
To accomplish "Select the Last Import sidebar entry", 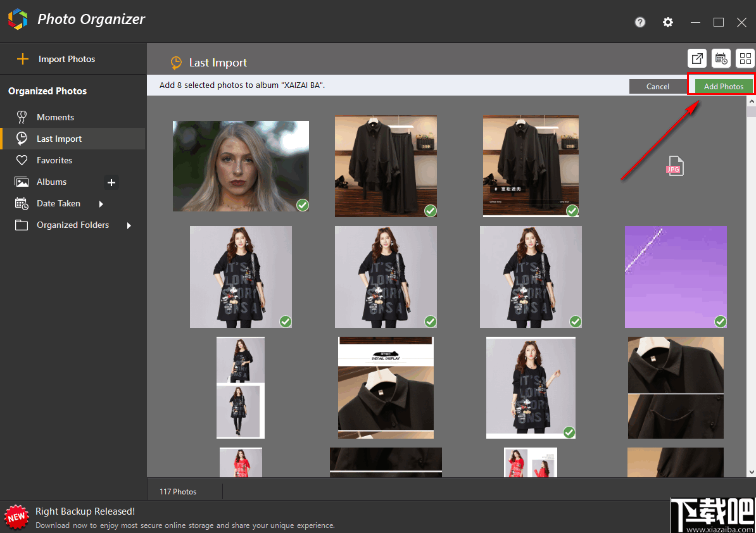I will (x=60, y=139).
